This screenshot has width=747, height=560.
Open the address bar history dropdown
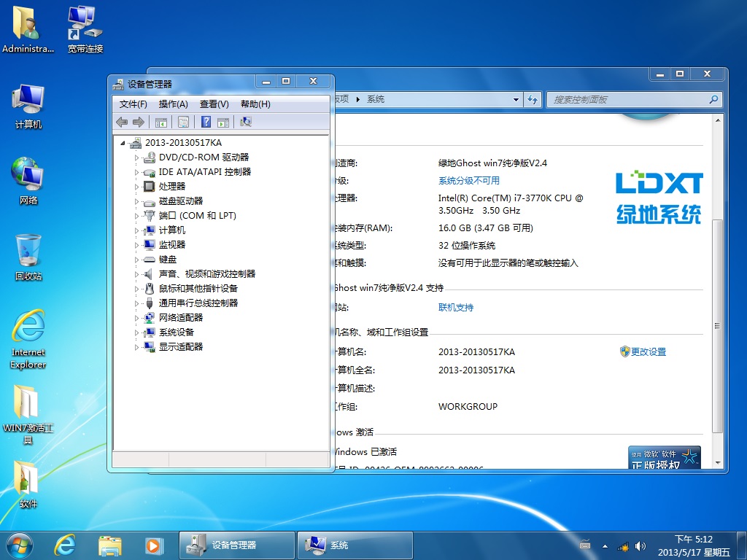(x=516, y=99)
